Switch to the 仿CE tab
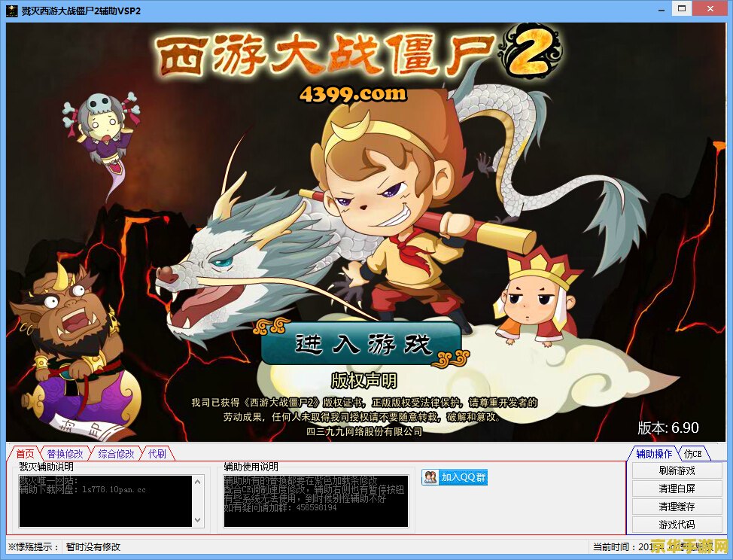Viewport: 733px width, 560px height. tap(693, 453)
